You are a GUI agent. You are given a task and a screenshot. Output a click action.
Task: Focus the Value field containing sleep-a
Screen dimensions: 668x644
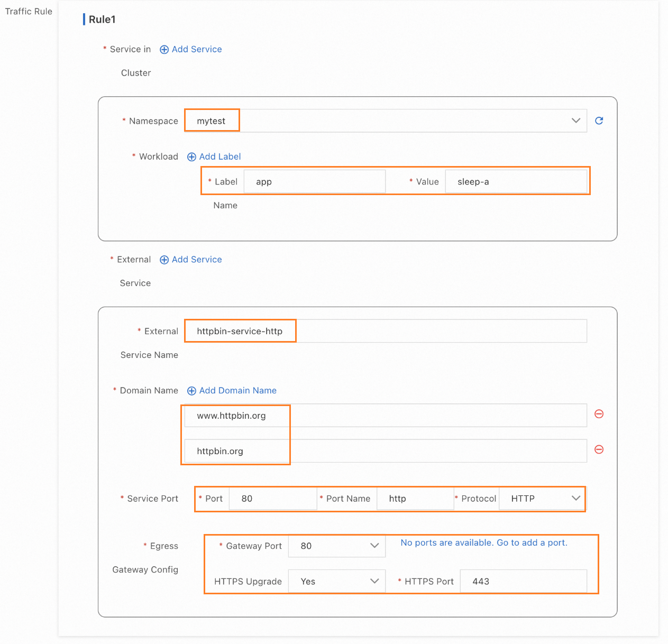516,182
